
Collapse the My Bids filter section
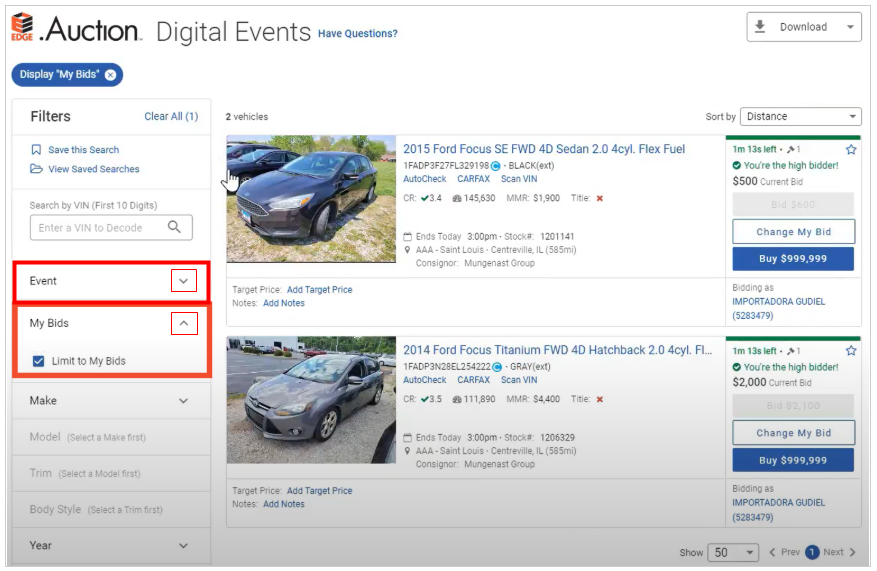(183, 323)
